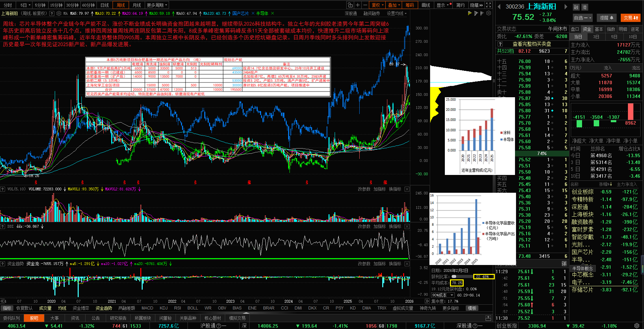Go to previous stock with left arrow
Viewport: 644px width, 329px height.
499,7
